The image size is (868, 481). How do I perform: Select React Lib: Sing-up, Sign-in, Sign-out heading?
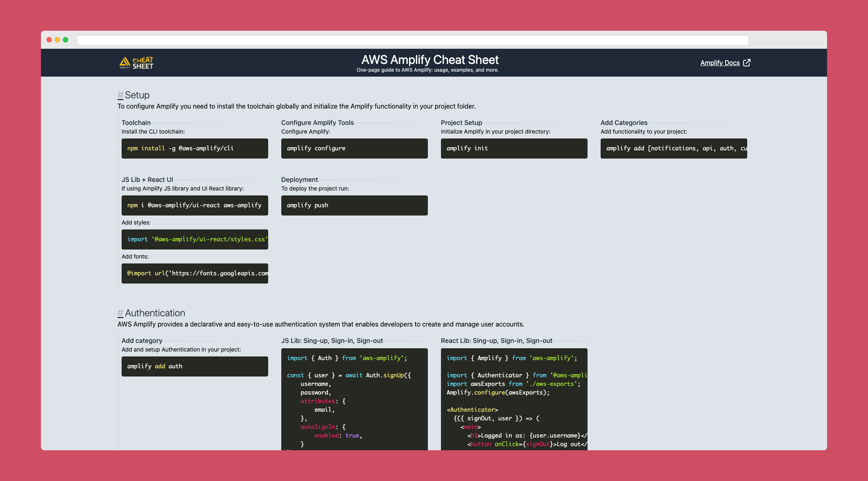pos(497,340)
